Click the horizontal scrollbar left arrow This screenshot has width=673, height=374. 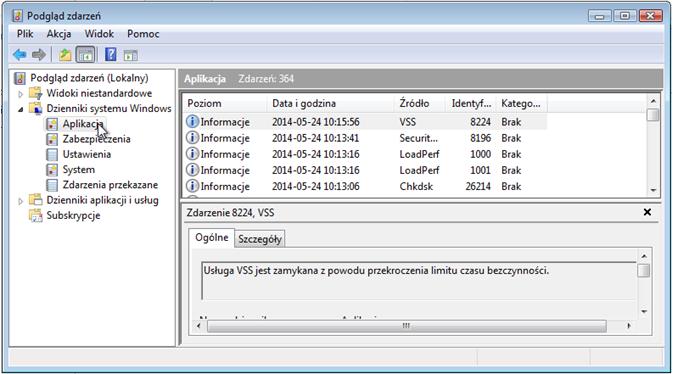click(199, 326)
